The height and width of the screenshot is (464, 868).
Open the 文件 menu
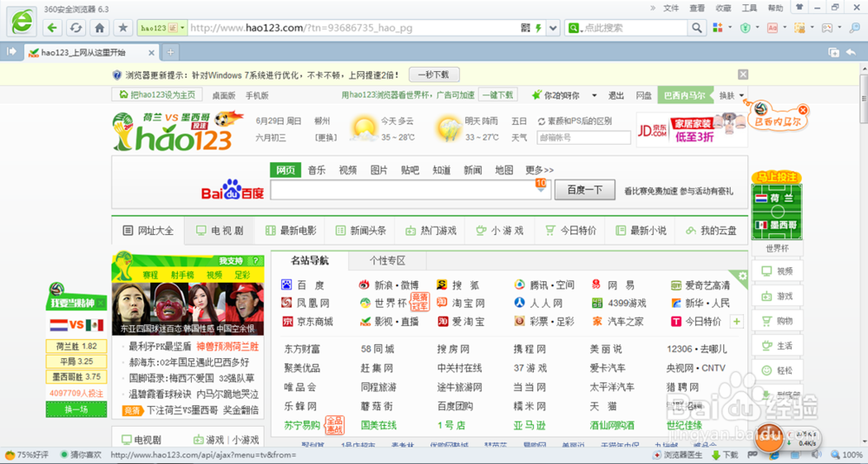click(671, 8)
